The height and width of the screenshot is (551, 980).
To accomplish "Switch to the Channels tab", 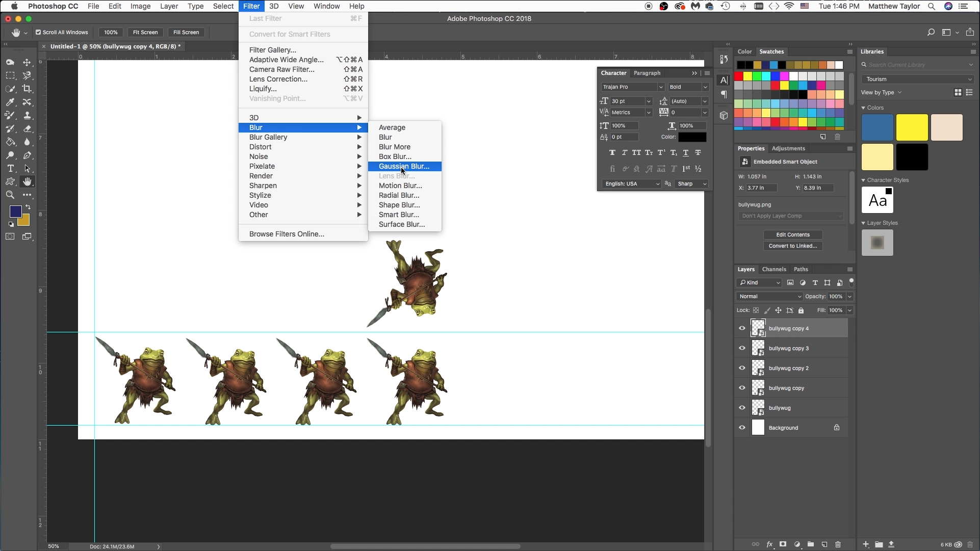I will click(x=774, y=269).
